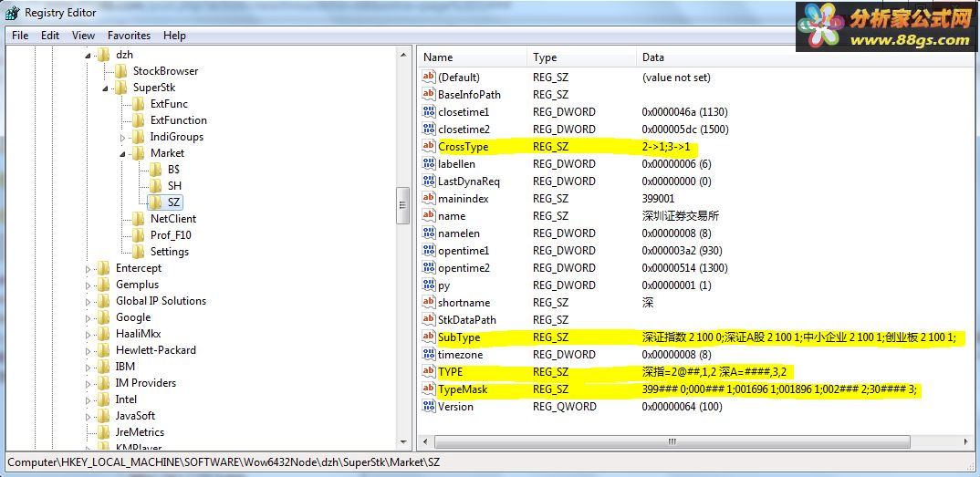
Task: Select the py value name
Action: [443, 285]
